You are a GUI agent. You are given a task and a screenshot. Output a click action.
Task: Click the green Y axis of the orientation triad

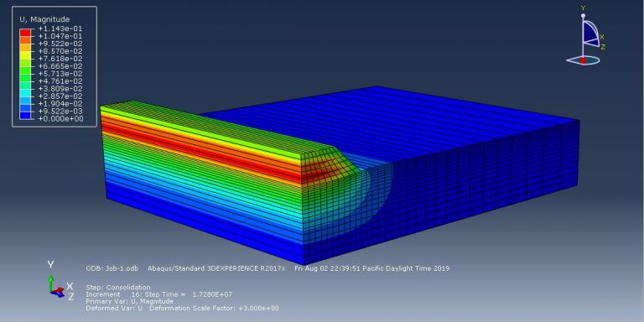point(50,283)
